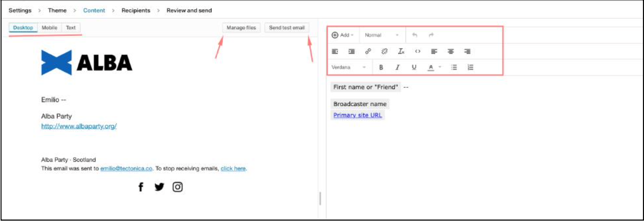This screenshot has width=644, height=221.
Task: Toggle underline formatting
Action: [x=414, y=67]
